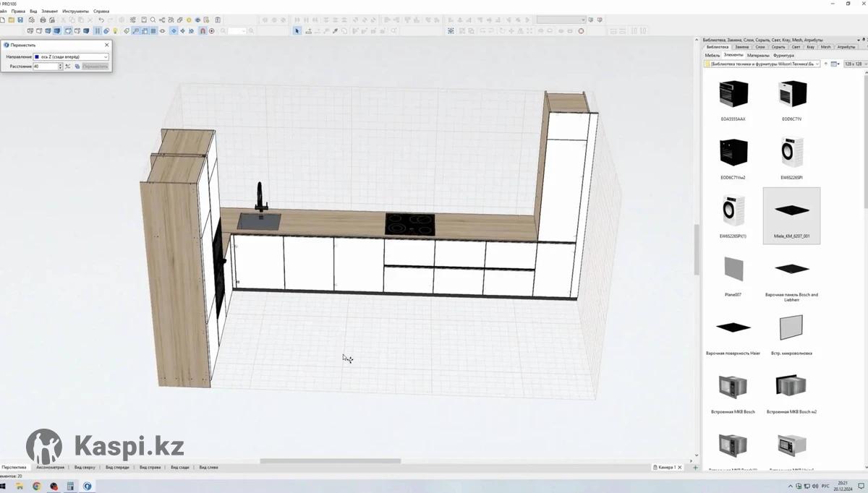Select the arrow pointer selection tool

tap(297, 31)
